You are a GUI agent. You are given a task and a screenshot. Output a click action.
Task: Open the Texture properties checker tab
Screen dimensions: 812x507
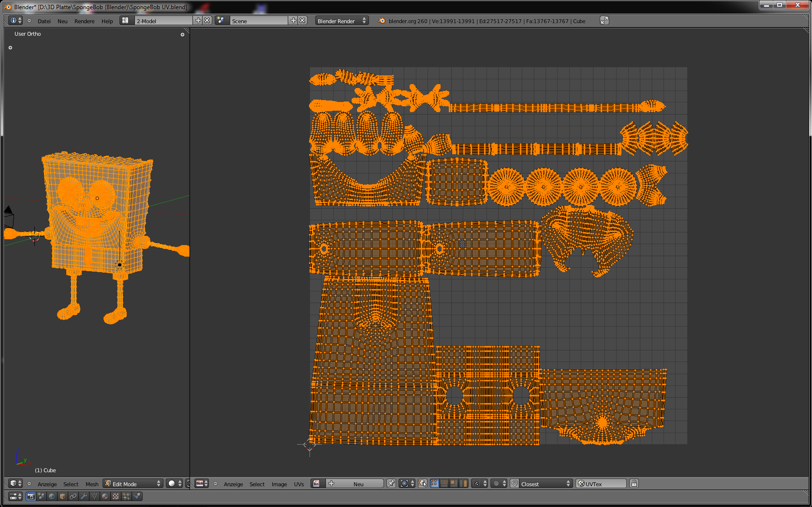click(x=116, y=496)
